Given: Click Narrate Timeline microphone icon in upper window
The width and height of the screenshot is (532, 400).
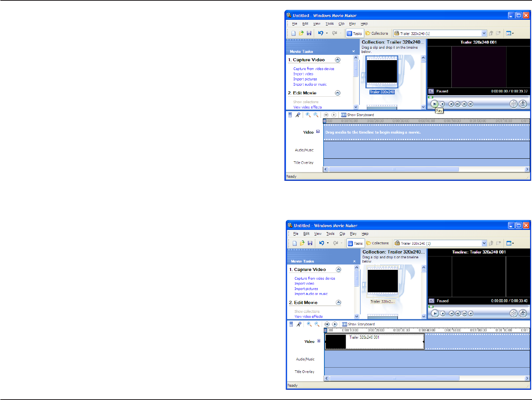Looking at the screenshot, I should click(298, 115).
